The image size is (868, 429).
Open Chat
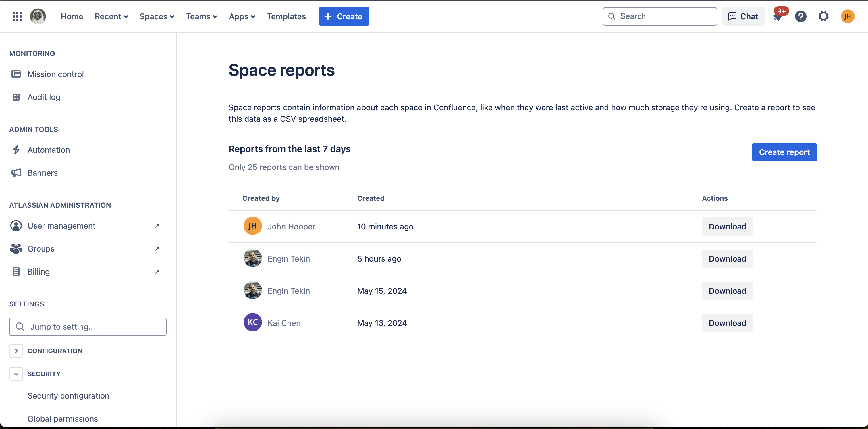pos(743,16)
